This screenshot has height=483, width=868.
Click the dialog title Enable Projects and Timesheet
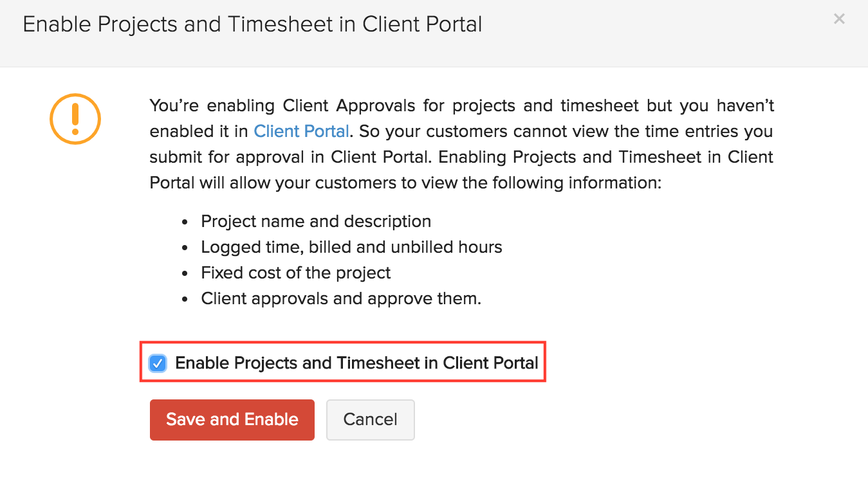tap(252, 24)
